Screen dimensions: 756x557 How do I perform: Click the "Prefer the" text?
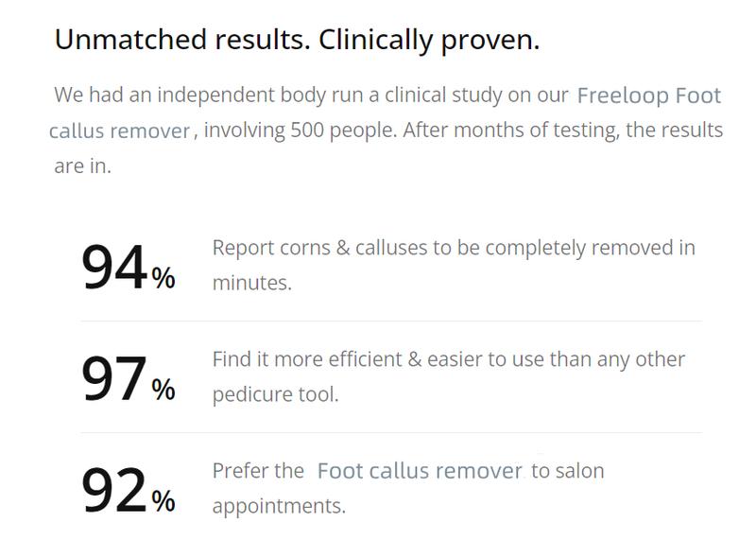click(x=258, y=471)
